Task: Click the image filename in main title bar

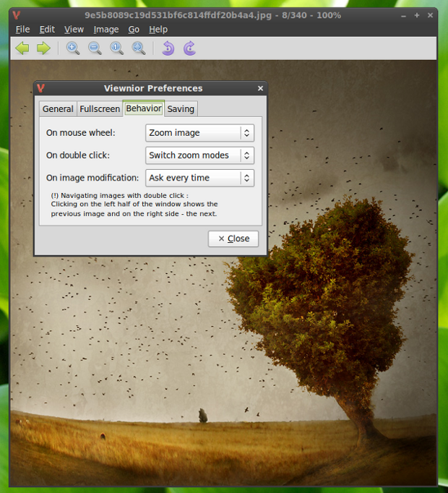Action: pos(178,15)
